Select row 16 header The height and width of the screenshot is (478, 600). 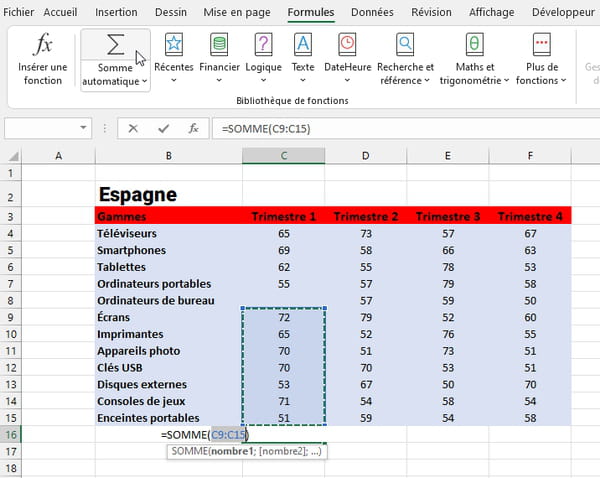(x=11, y=435)
